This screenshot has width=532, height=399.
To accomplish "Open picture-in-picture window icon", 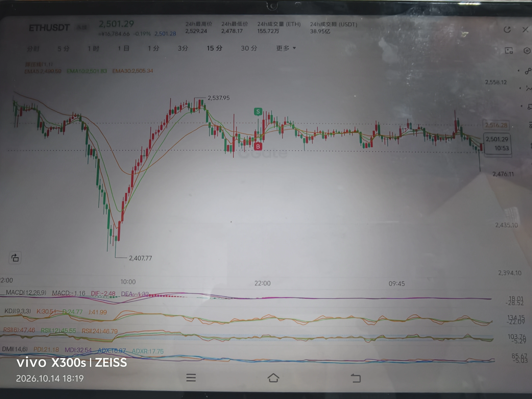I will [x=509, y=50].
